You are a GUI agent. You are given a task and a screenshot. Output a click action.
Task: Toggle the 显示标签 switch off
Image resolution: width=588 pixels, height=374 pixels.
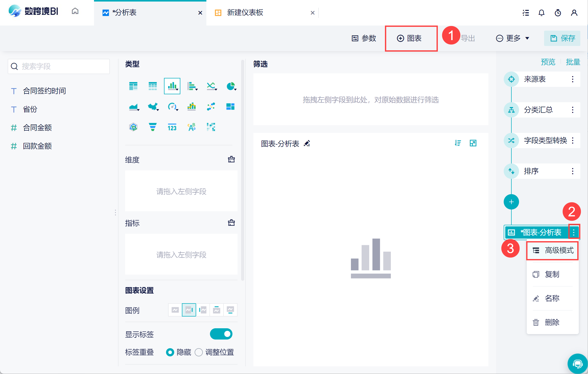pos(221,334)
